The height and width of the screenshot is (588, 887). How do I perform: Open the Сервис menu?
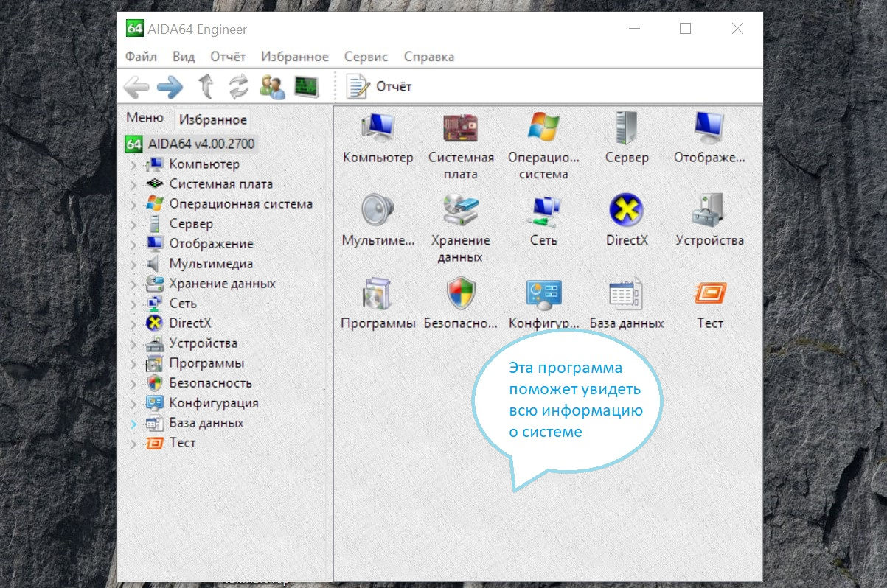pos(366,57)
